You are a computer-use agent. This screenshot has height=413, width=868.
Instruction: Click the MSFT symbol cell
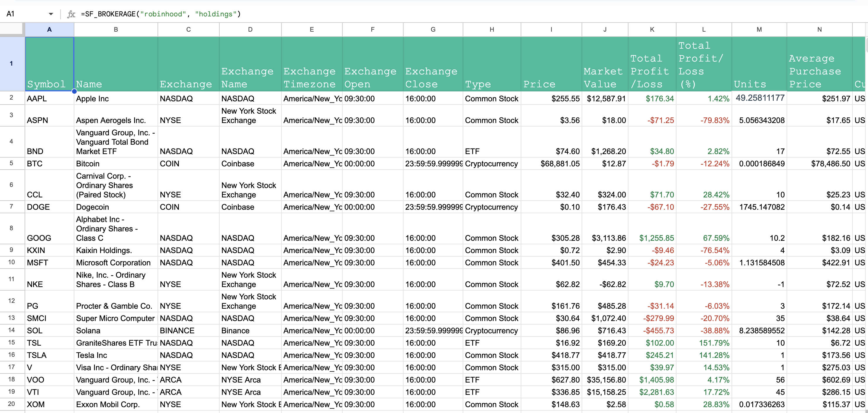click(49, 263)
